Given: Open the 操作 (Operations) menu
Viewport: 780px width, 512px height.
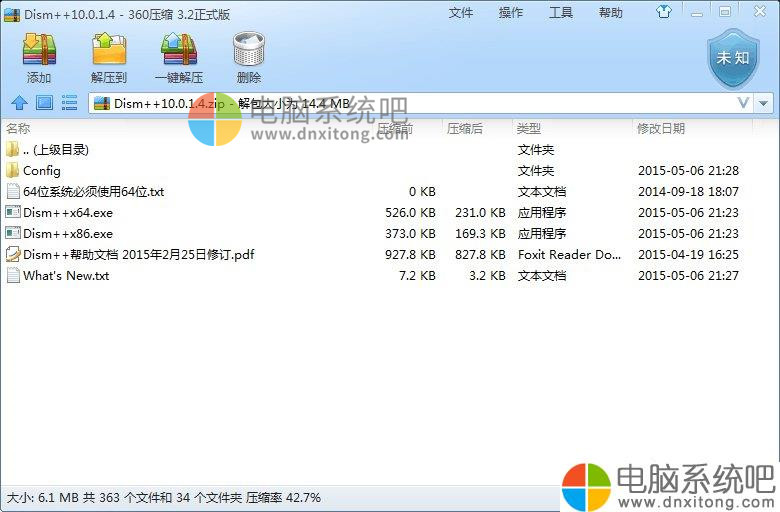Looking at the screenshot, I should [x=511, y=12].
